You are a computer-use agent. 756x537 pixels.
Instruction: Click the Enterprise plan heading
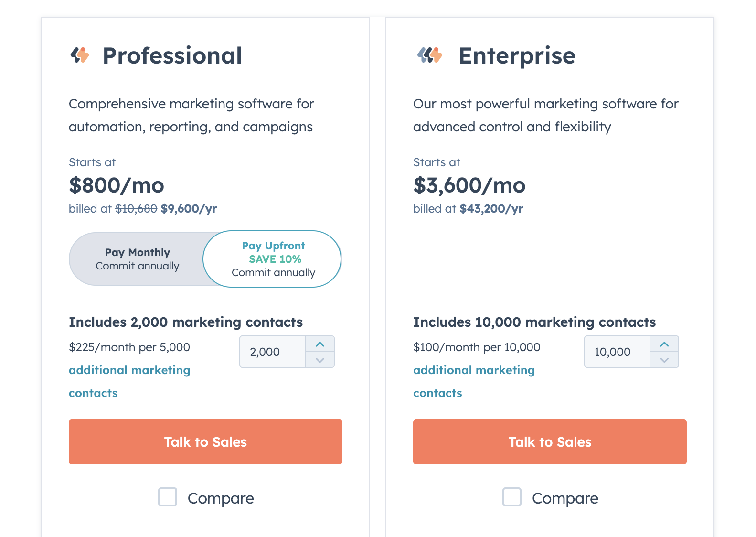coord(517,56)
